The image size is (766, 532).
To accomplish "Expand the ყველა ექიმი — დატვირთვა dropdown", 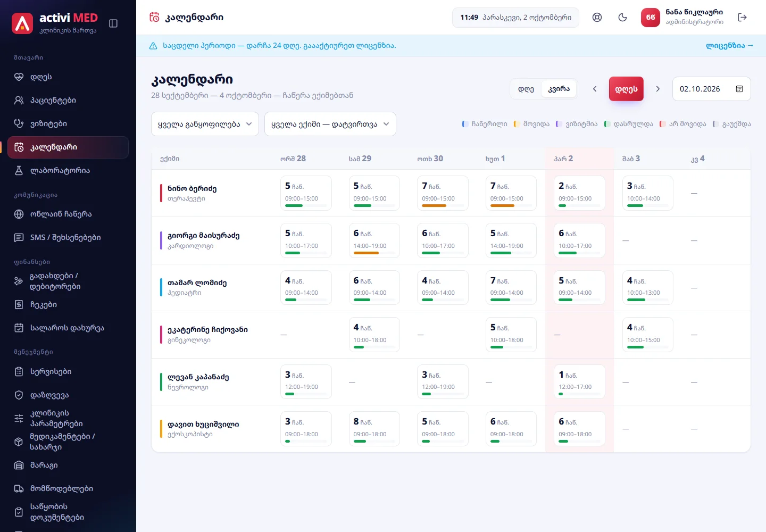I will coord(330,124).
